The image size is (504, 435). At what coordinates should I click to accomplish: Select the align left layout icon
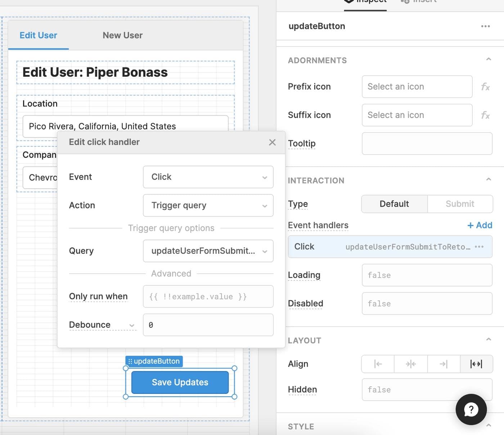pos(378,364)
